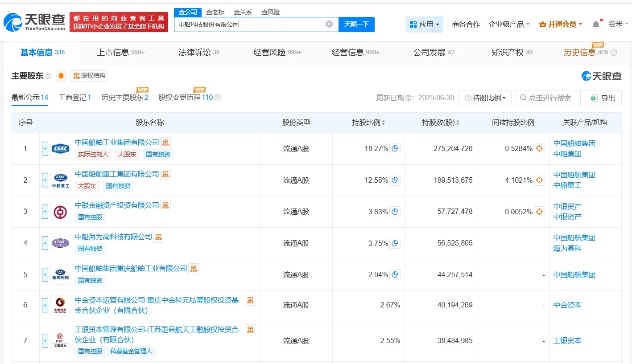Switch to the 查老板 search tab
Screen dimensions: 632x364
click(215, 12)
